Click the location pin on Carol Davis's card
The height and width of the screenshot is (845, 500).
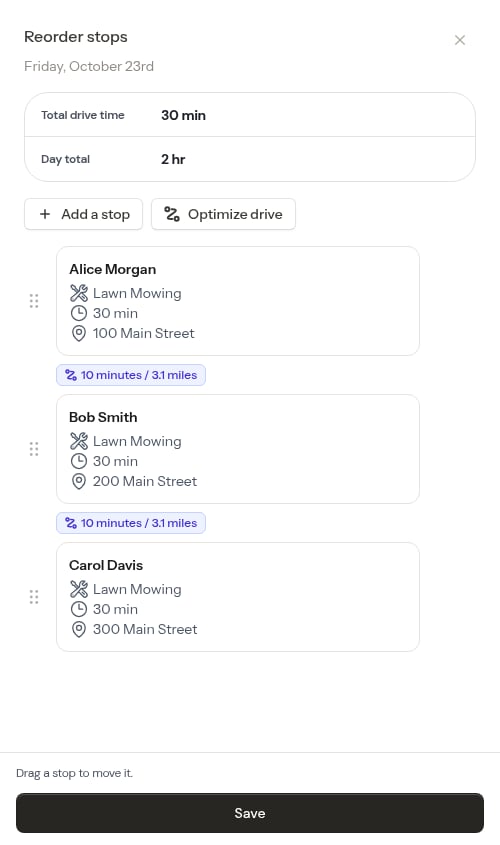point(79,629)
